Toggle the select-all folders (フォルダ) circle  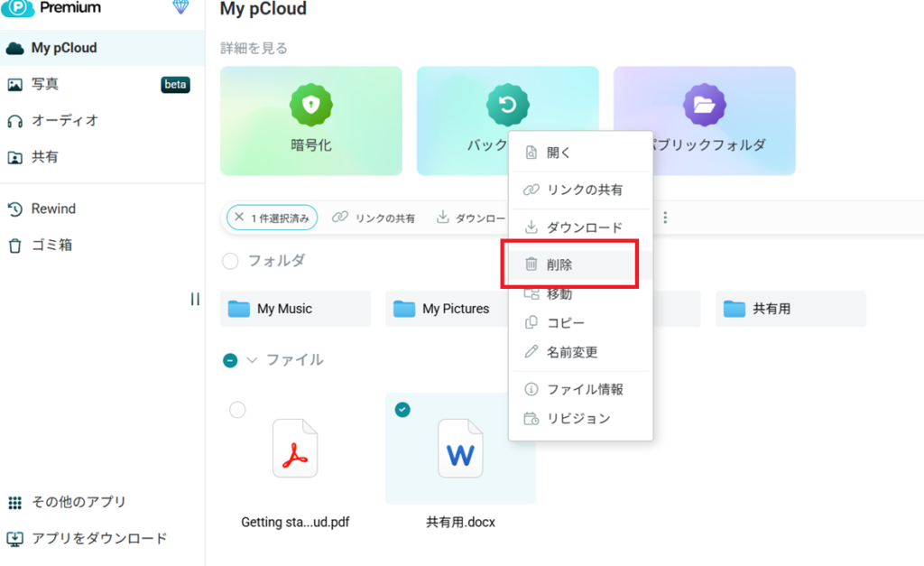(x=230, y=261)
